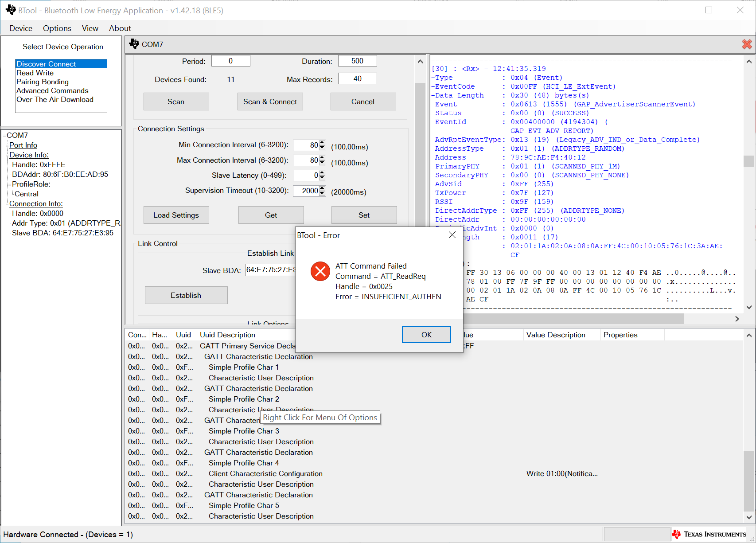Start a device Scan
This screenshot has height=543, width=756.
pos(176,102)
